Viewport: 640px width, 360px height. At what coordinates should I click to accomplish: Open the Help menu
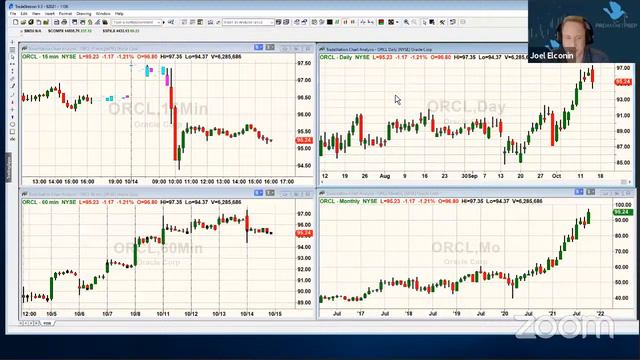119,13
